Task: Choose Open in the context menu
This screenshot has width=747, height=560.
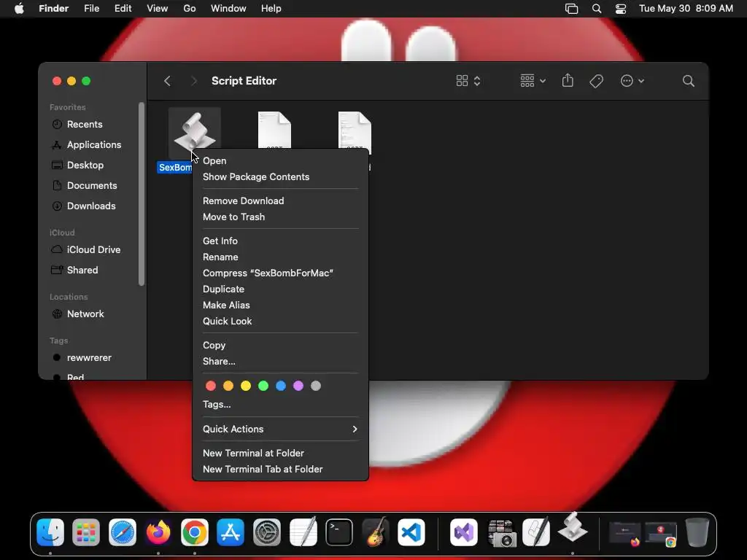Action: pos(280,161)
